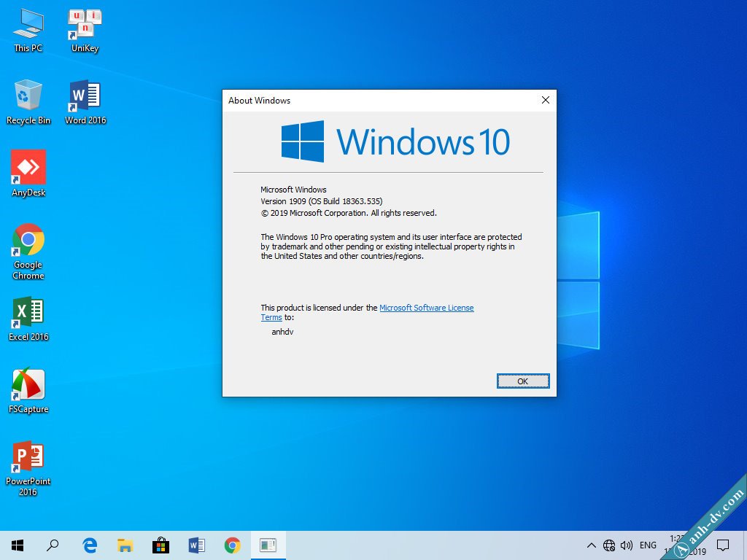
Task: Open File Explorer from the taskbar
Action: 125,545
